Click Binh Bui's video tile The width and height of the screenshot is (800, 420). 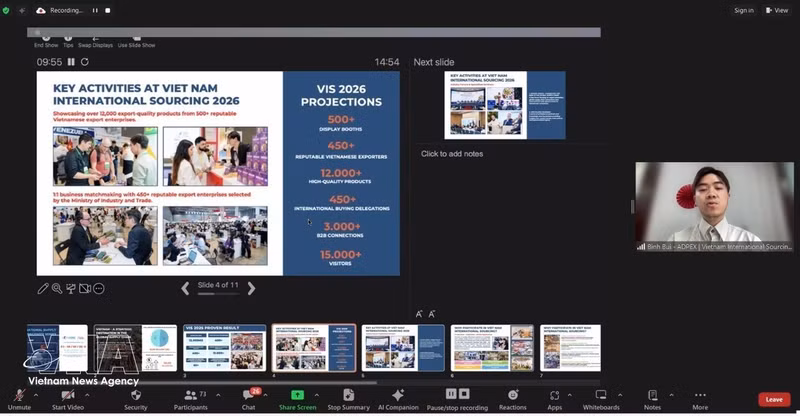(714, 207)
